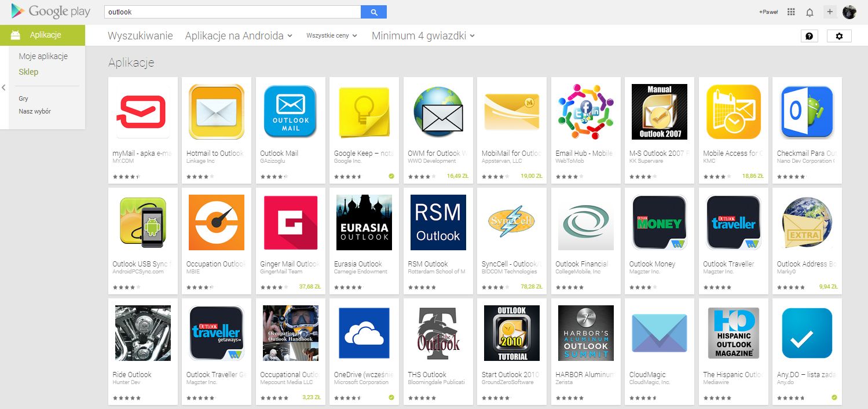The width and height of the screenshot is (868, 409).
Task: Open the settings gear button
Action: [839, 36]
